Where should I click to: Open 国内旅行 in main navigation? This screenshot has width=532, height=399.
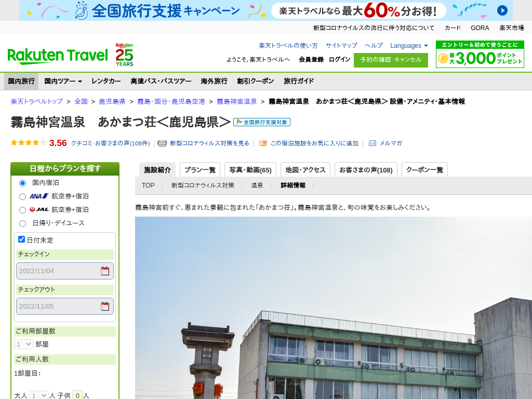21,81
